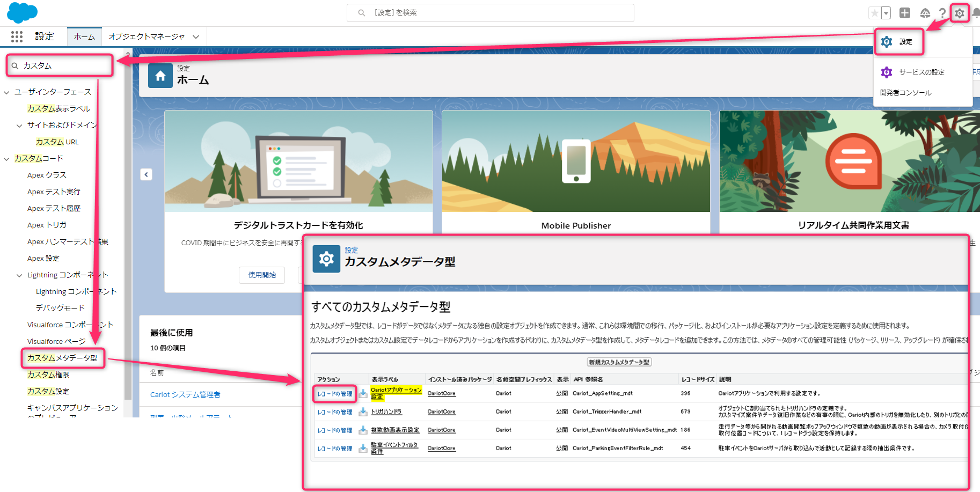Open デバッグモード in the sidebar
This screenshot has height=492, width=980.
[60, 308]
